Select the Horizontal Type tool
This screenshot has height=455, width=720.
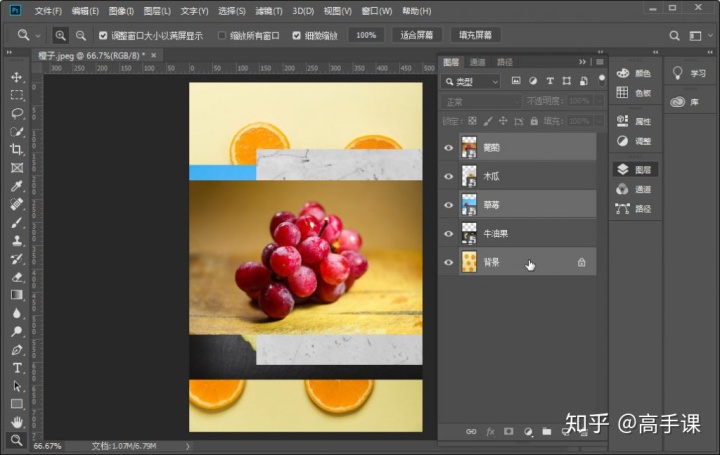click(17, 368)
